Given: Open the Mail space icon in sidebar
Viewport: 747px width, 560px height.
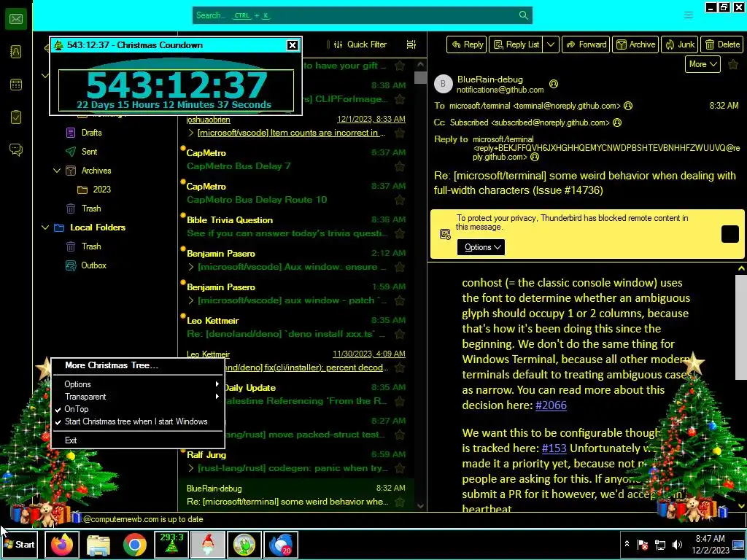Looking at the screenshot, I should [16, 19].
